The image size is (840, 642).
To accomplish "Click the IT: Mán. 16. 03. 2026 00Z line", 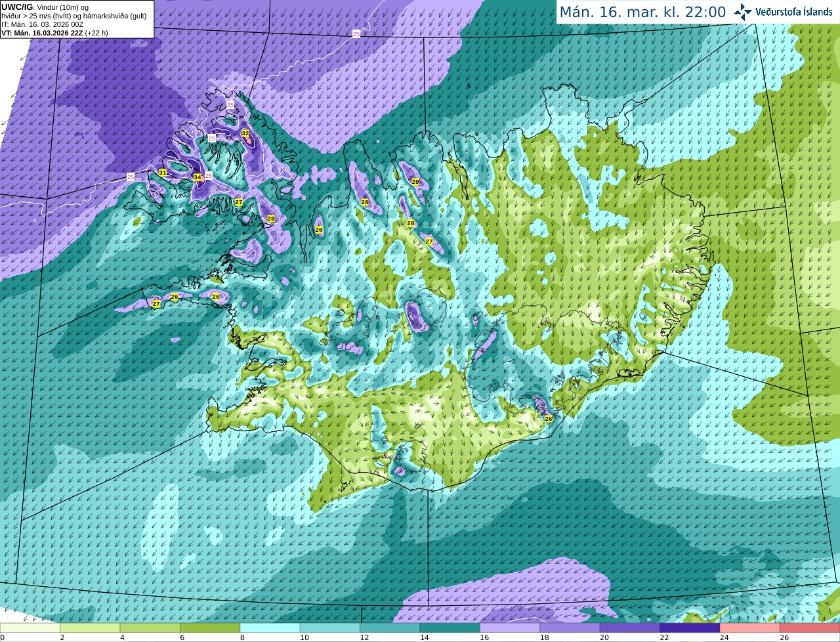I will coord(42,24).
